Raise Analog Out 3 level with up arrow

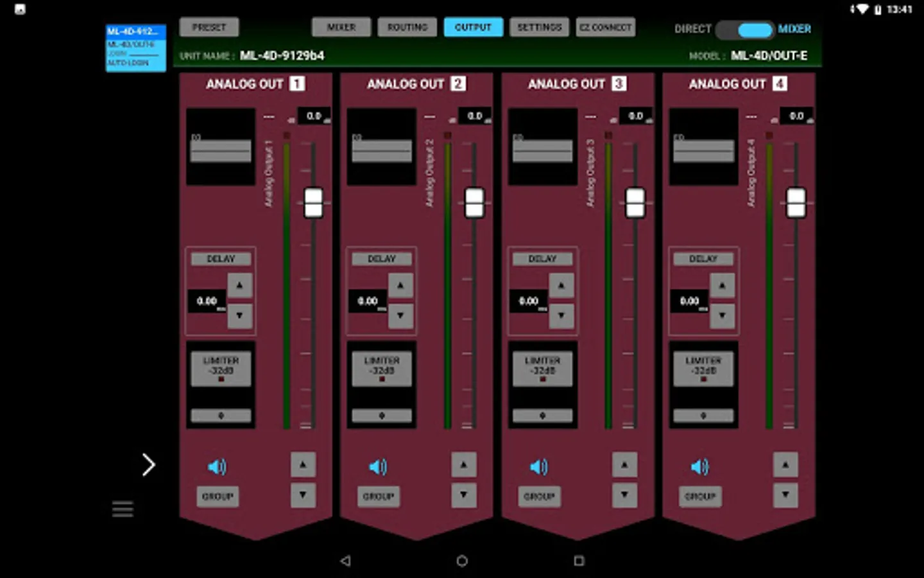[x=625, y=464]
